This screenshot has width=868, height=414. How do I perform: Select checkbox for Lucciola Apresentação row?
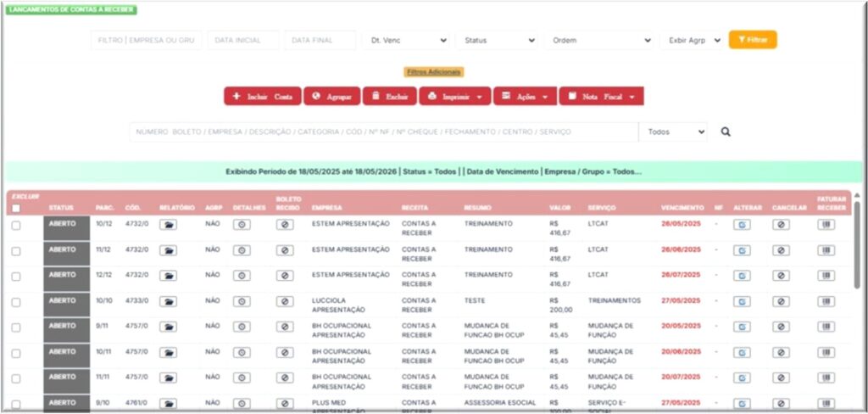pyautogui.click(x=16, y=301)
